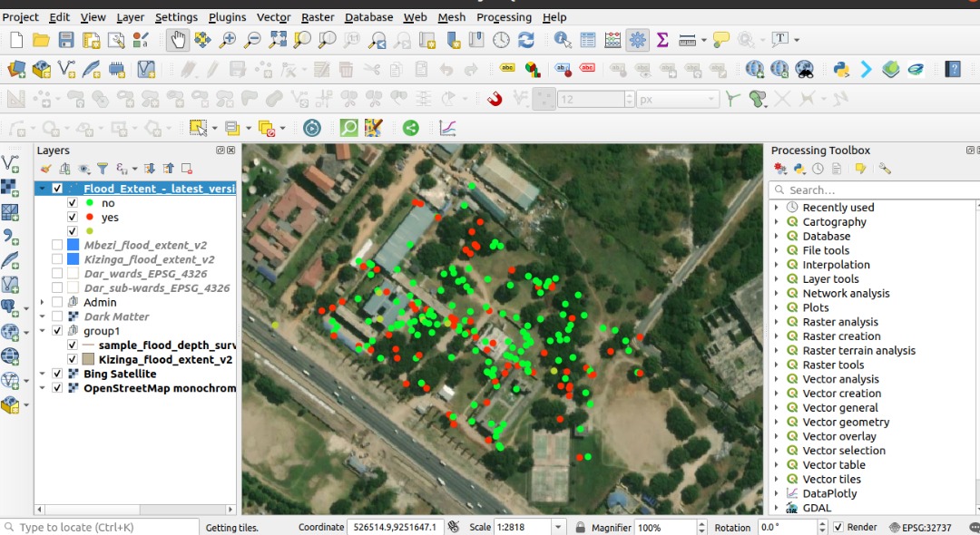Open the Scale dropdown arrow

557,528
